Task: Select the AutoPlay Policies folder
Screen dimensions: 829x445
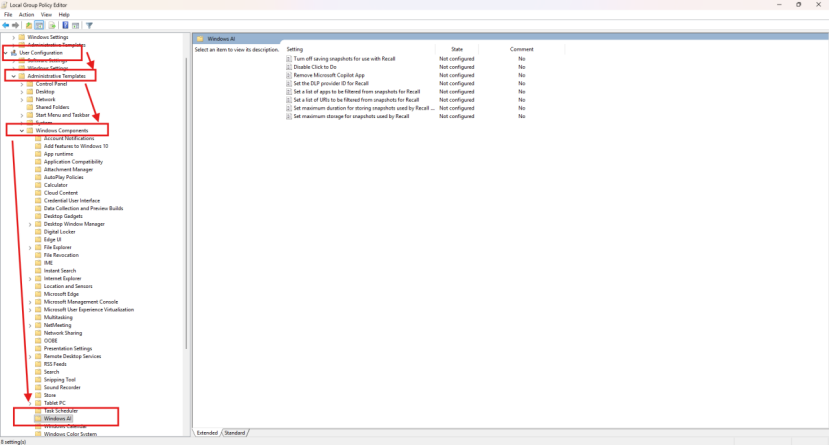Action: (63, 178)
